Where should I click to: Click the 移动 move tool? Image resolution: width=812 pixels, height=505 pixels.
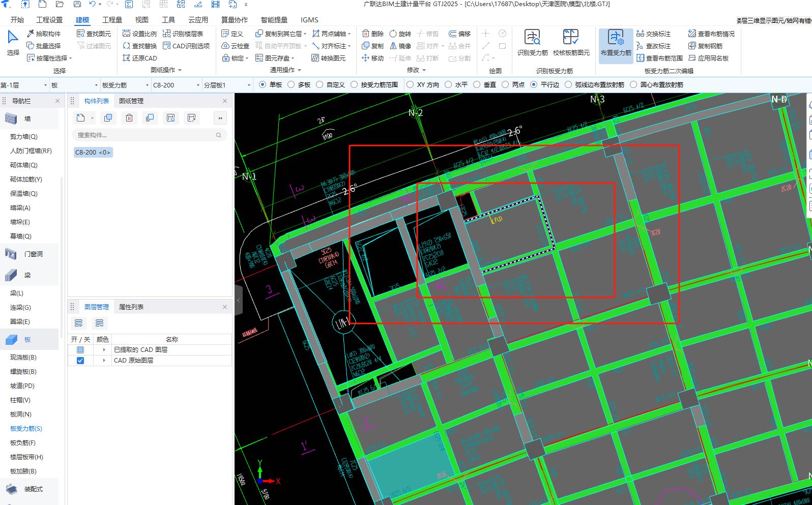click(373, 58)
